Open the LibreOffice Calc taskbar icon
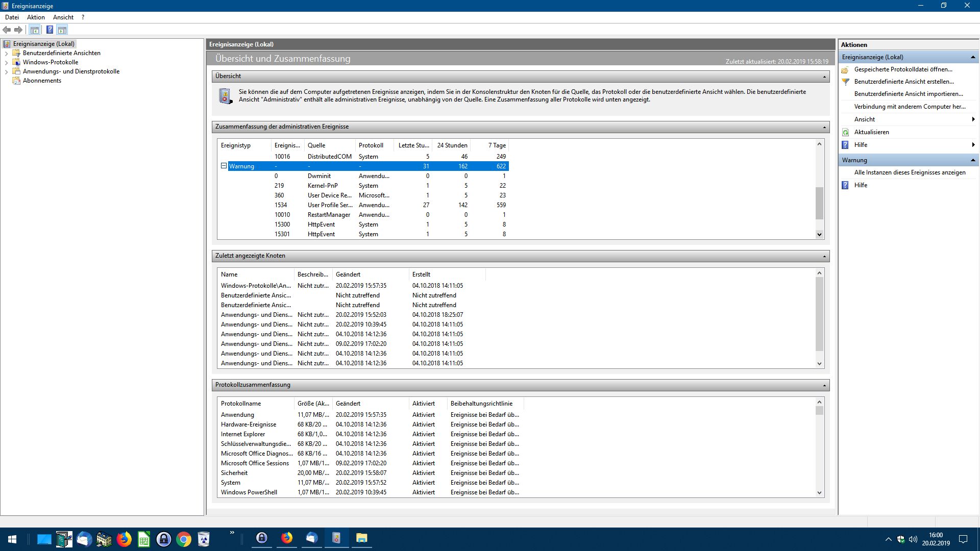 coord(144,539)
